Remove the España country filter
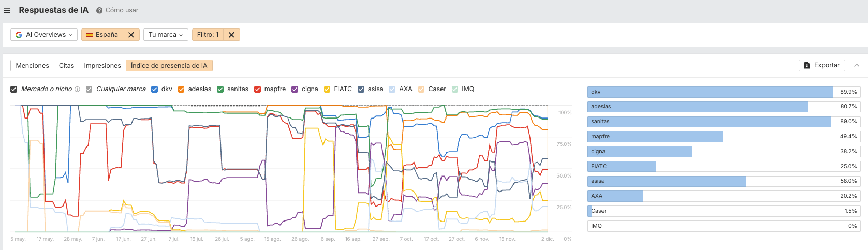868x250 pixels. tap(131, 35)
